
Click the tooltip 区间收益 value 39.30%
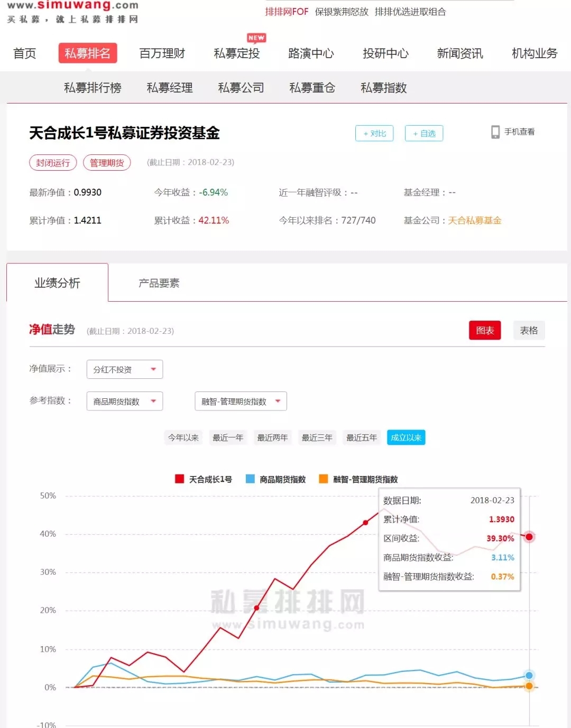click(500, 538)
